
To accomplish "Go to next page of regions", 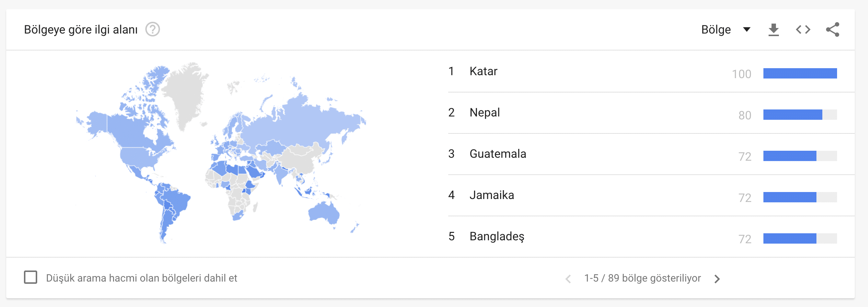I will [717, 279].
